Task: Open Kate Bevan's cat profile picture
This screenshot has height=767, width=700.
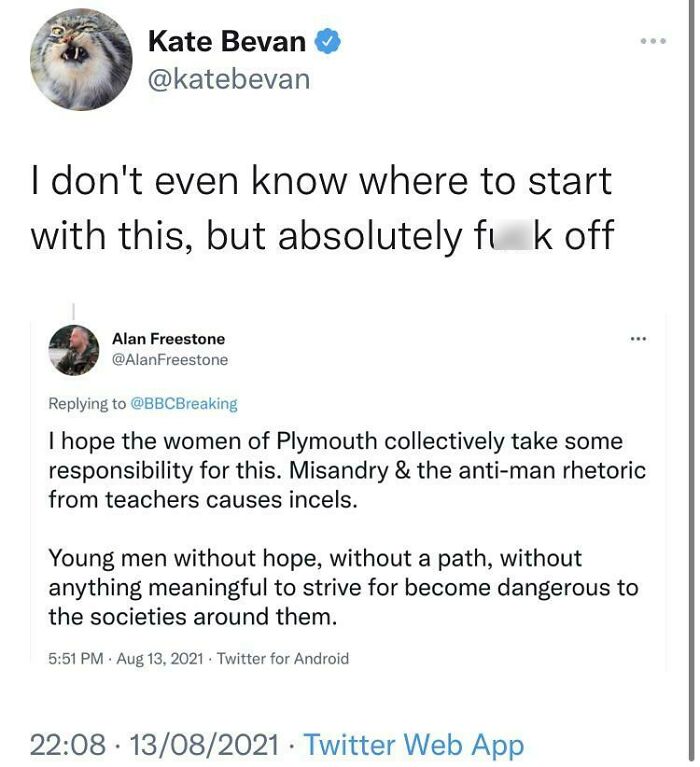Action: click(x=82, y=66)
